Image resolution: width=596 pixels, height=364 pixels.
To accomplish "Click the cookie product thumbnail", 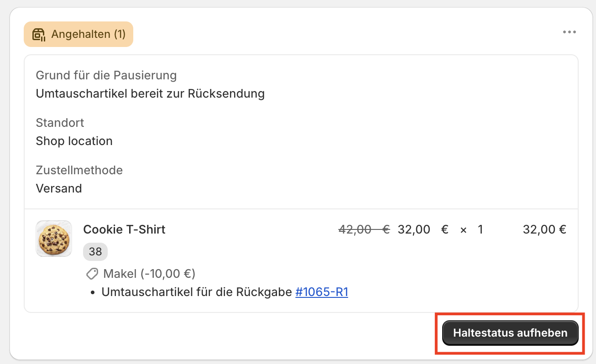I will 54,239.
